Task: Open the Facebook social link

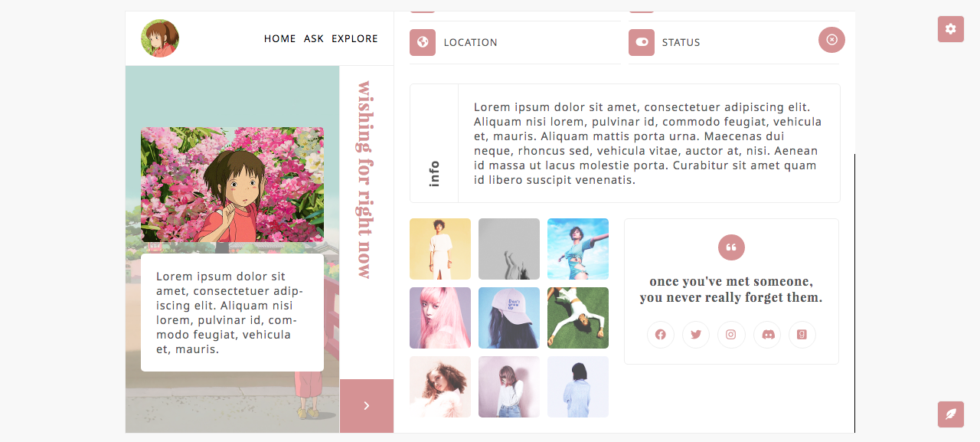Action: click(661, 335)
